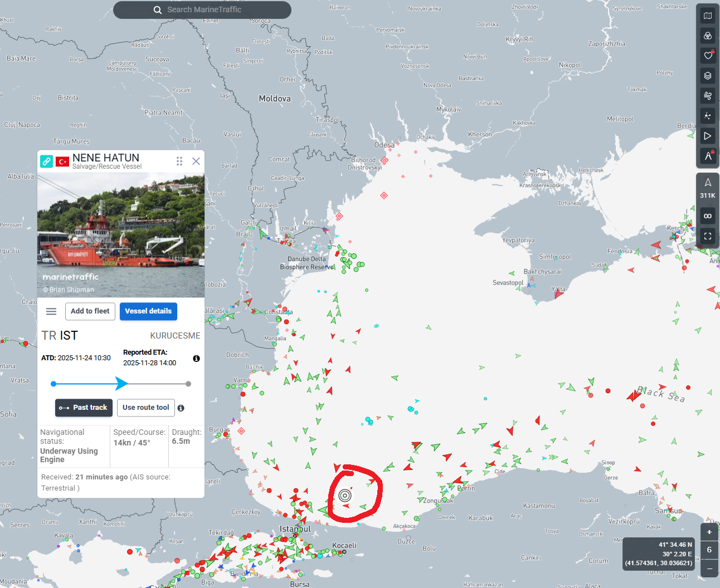Open the NENE HATUN vessel photo
This screenshot has width=720, height=588.
(x=121, y=235)
